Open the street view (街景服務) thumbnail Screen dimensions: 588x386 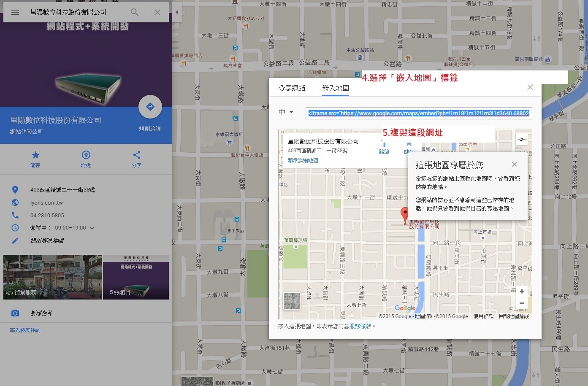[53, 277]
